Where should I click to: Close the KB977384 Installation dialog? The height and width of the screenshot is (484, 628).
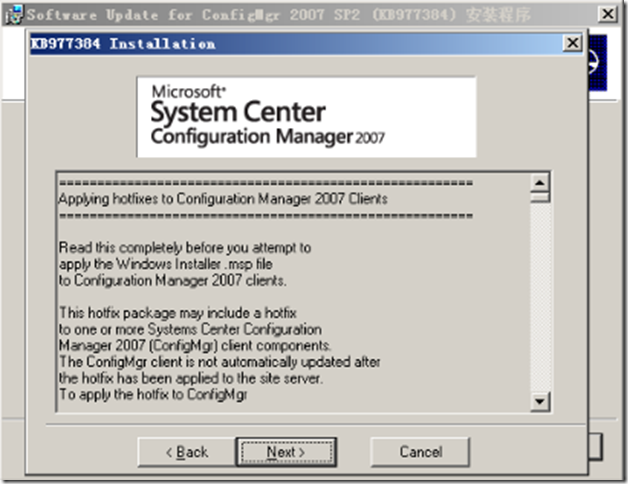572,43
